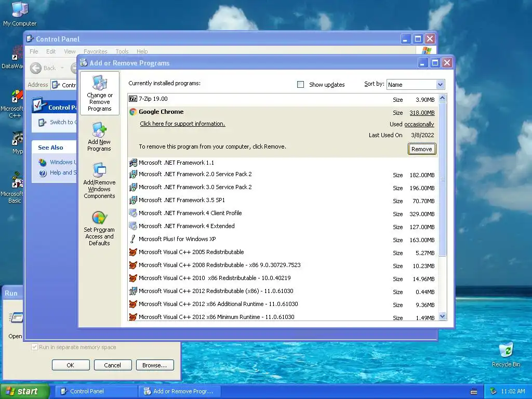Image resolution: width=532 pixels, height=399 pixels.
Task: Select 'Microsoft Visual C++ 2005 Redistributable' entry
Action: click(x=283, y=252)
